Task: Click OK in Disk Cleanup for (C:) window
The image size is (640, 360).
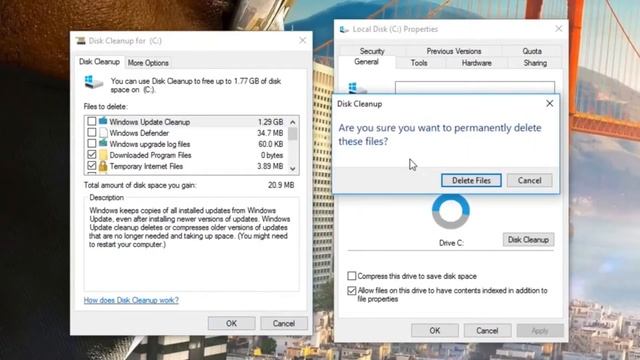Action: 231,323
